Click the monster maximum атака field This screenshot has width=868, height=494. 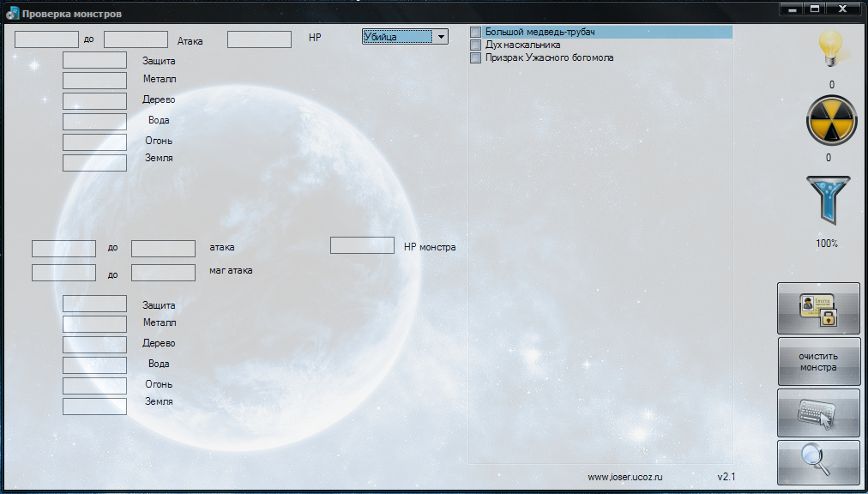point(163,249)
